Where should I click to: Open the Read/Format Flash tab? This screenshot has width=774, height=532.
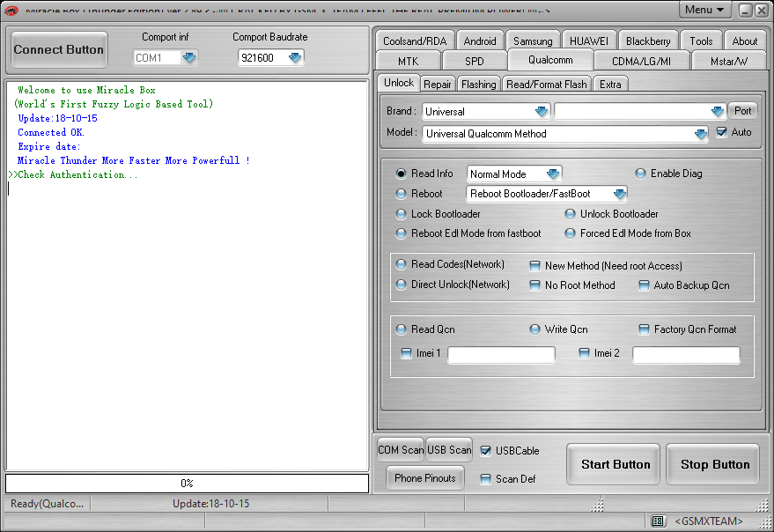[546, 85]
